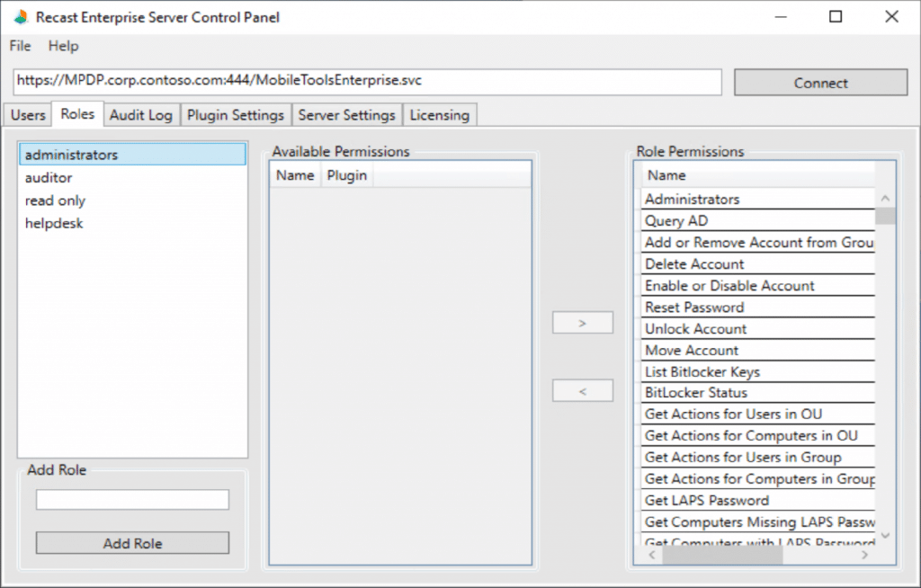Viewport: 921px width, 588px height.
Task: Click scroll down arrow in Role Permissions
Action: tap(885, 536)
